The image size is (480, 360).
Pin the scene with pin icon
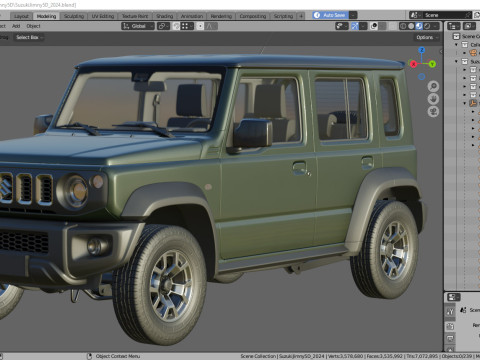pos(468,15)
